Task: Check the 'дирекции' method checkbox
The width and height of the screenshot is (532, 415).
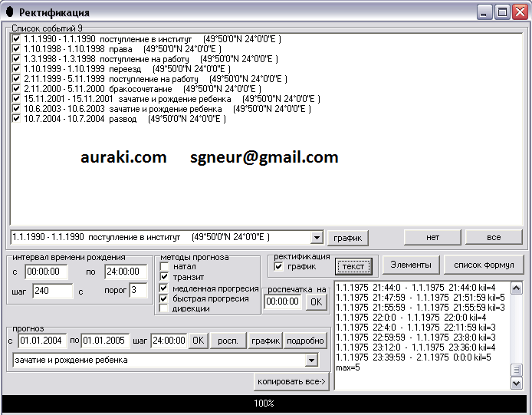Action: (164, 308)
